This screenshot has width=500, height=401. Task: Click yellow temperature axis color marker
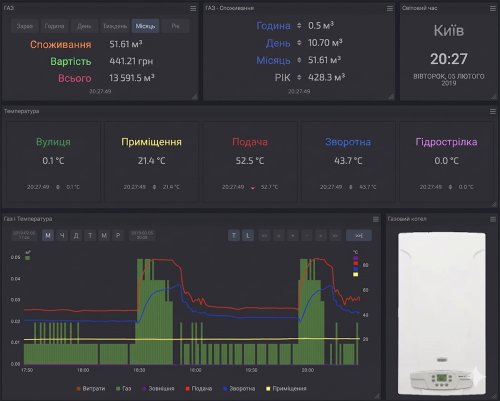pos(356,274)
